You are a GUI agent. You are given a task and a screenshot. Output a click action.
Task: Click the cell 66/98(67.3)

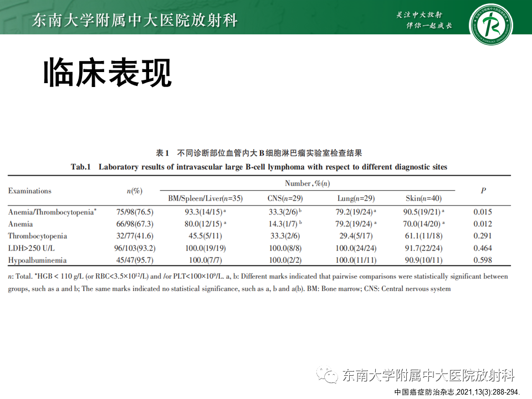[x=135, y=224]
